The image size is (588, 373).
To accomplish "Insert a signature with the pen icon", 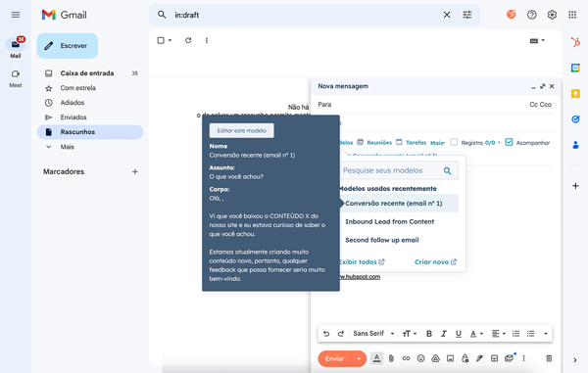I will (x=479, y=358).
